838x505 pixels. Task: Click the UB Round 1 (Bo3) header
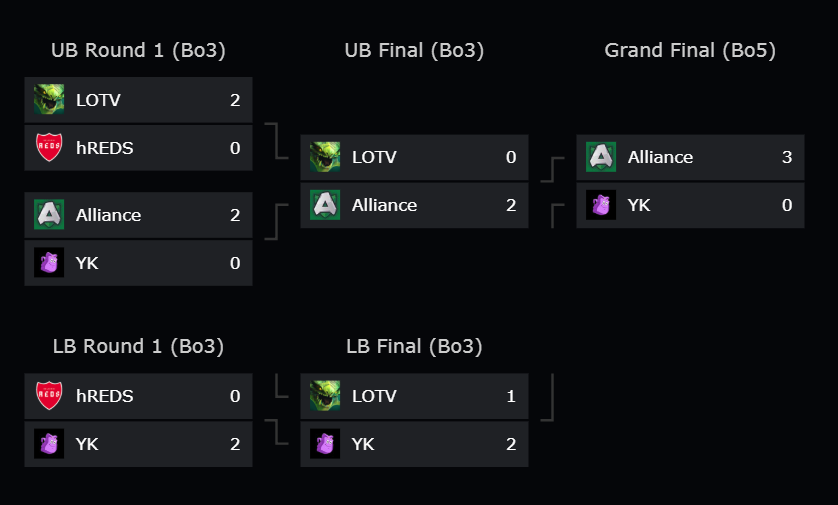[138, 50]
